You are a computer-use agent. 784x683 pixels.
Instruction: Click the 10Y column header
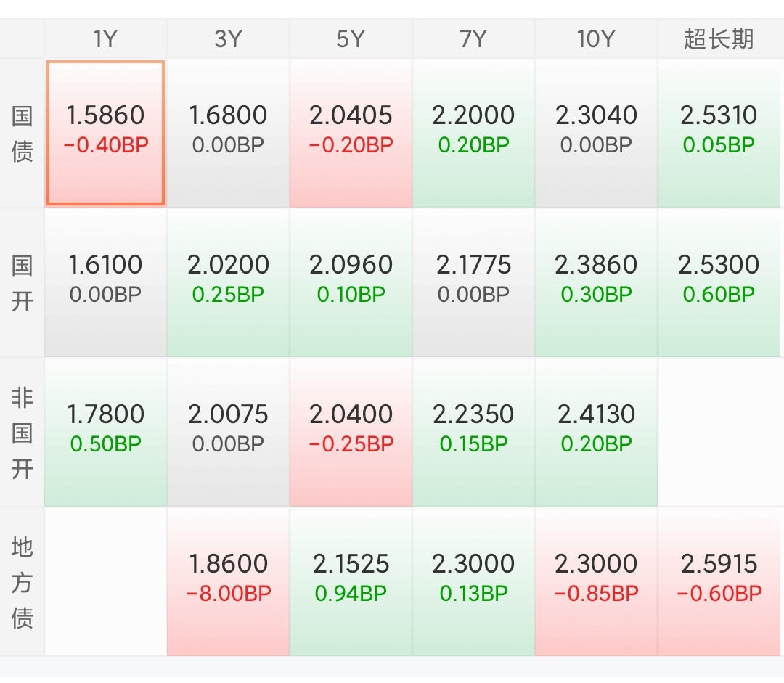coord(596,39)
